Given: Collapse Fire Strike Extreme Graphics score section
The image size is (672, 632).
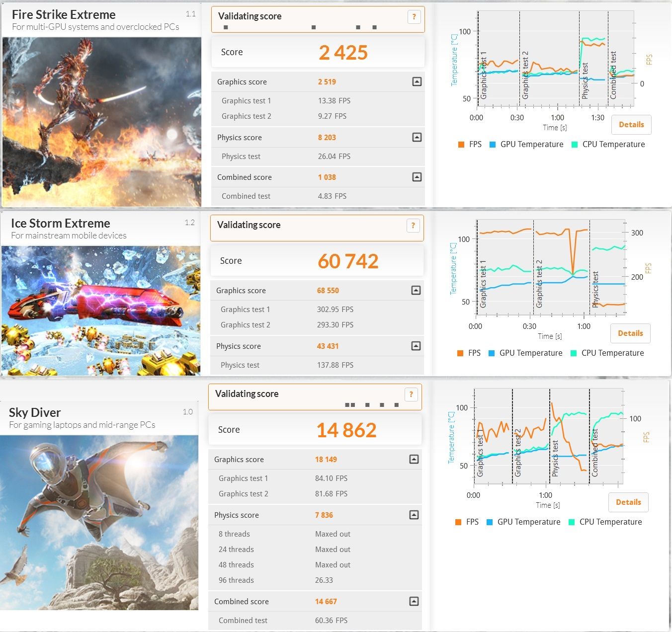Looking at the screenshot, I should (x=417, y=82).
